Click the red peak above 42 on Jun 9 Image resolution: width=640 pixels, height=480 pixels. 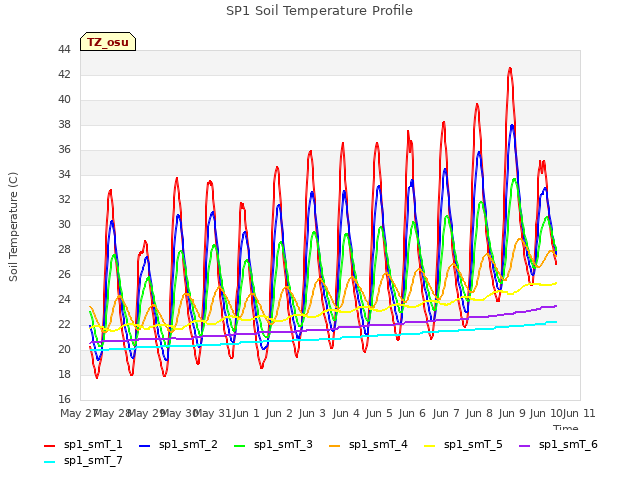510,69
